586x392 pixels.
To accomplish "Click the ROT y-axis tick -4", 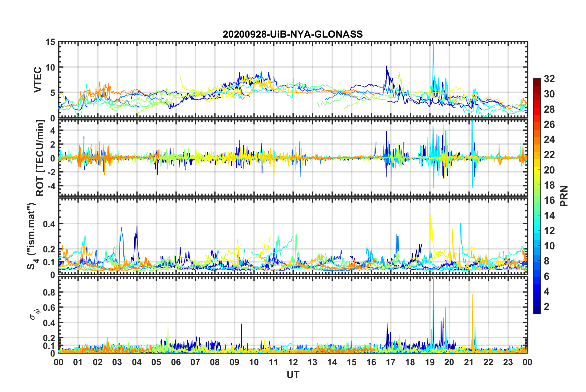I will [51, 186].
